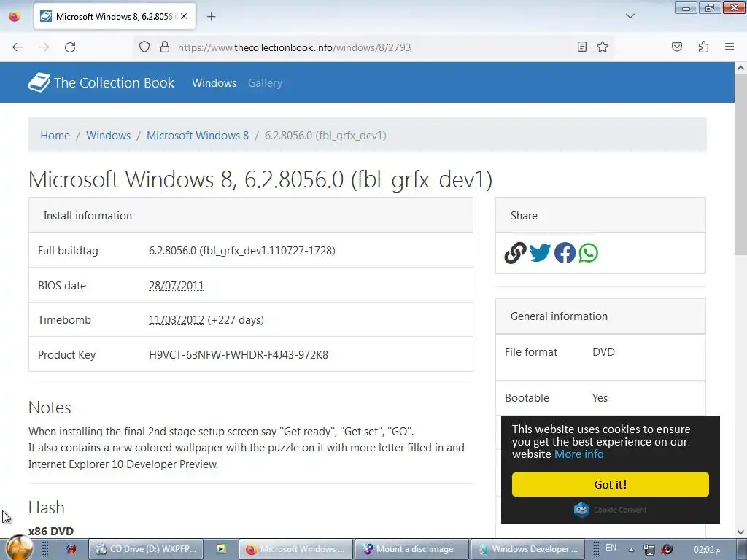Toggle reader view in address bar
This screenshot has height=560, width=747.
[x=581, y=47]
